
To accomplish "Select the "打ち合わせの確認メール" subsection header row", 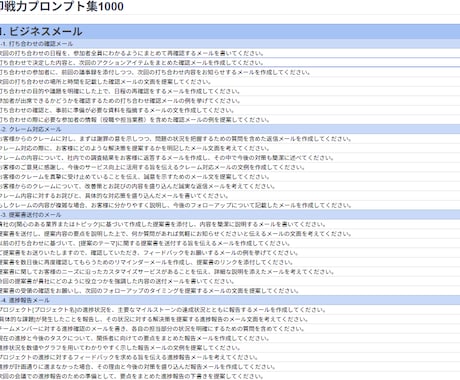I will tap(230, 44).
